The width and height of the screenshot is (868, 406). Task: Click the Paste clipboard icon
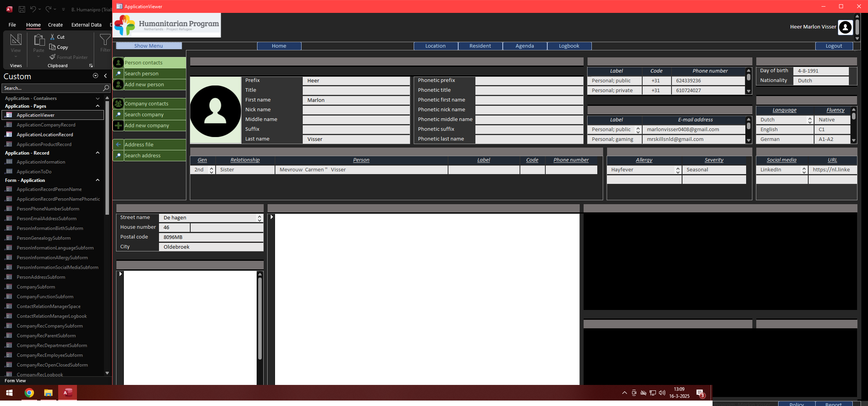tap(39, 40)
